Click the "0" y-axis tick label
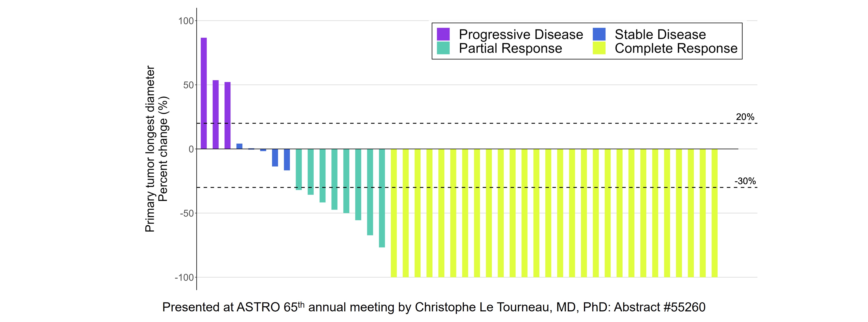Screen dimensions: 868x322 (191, 149)
